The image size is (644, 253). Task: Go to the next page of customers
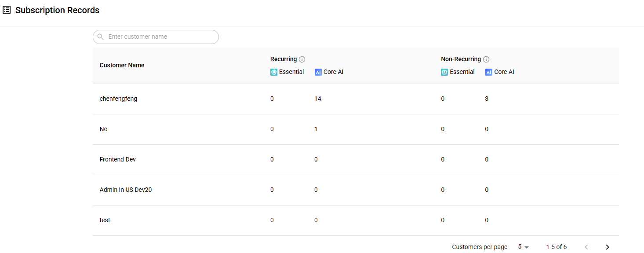tap(608, 247)
